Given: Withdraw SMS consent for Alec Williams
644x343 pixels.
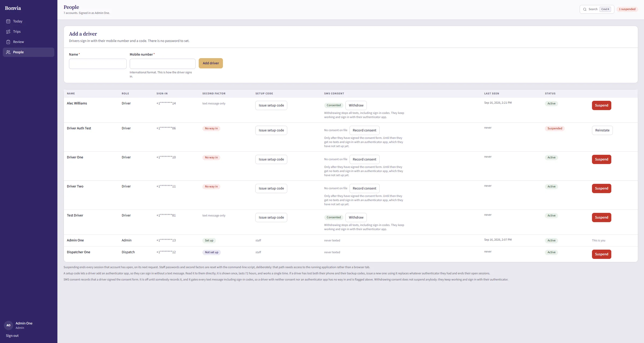Looking at the screenshot, I should [x=356, y=105].
